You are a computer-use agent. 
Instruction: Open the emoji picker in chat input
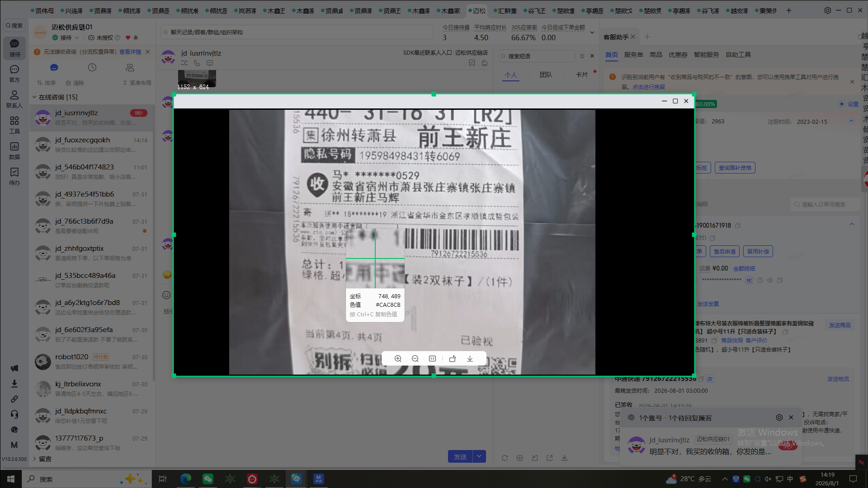(166, 295)
